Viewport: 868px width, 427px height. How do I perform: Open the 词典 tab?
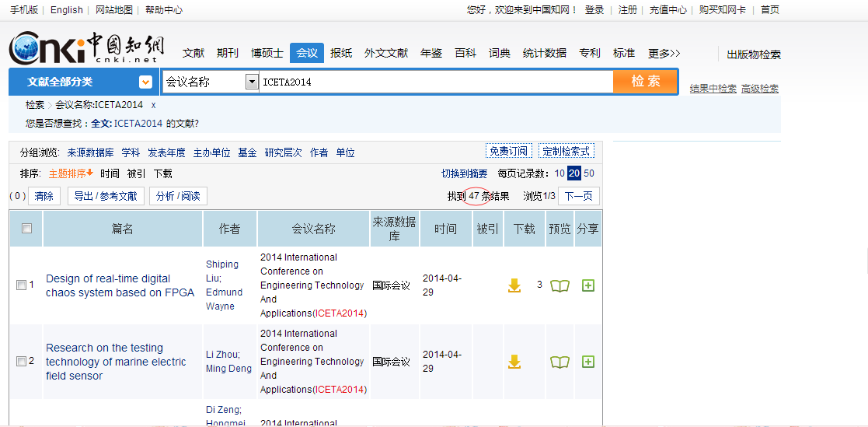(500, 53)
